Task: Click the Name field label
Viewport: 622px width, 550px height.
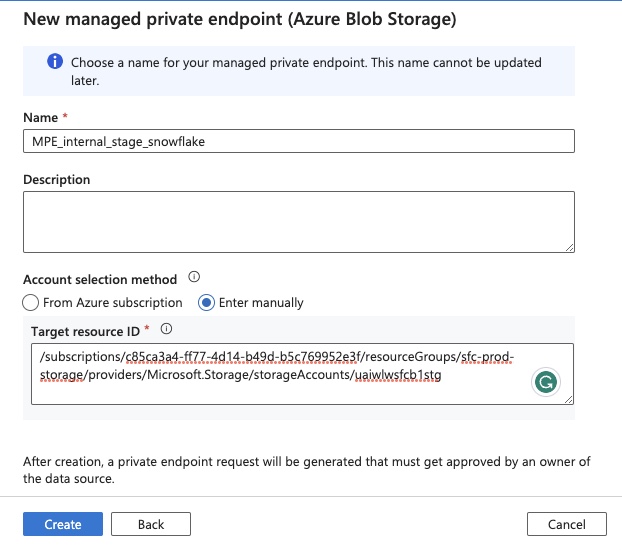Action: [x=40, y=117]
